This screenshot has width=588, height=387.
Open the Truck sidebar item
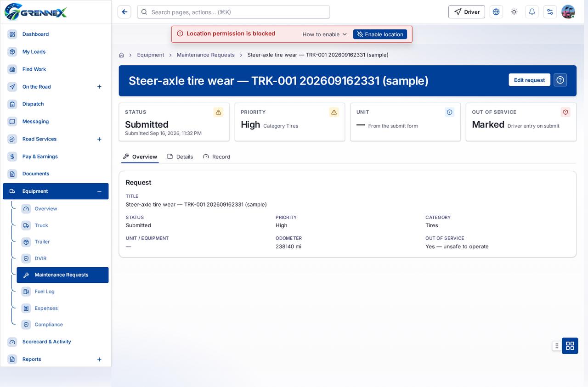(x=62, y=225)
